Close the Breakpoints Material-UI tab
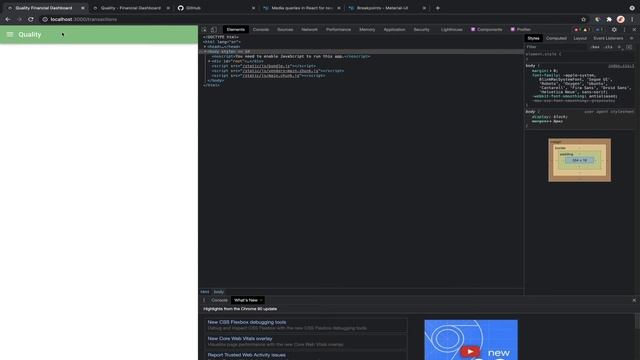 tap(424, 8)
